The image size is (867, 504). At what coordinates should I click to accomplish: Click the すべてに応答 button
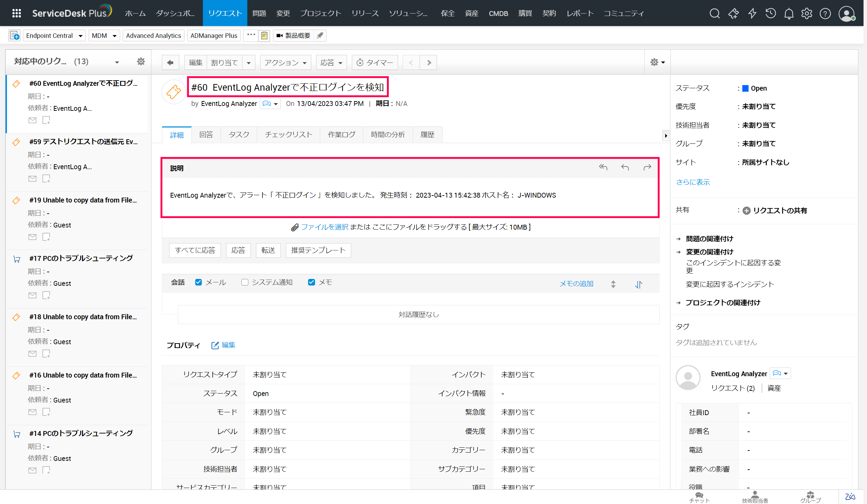(195, 250)
